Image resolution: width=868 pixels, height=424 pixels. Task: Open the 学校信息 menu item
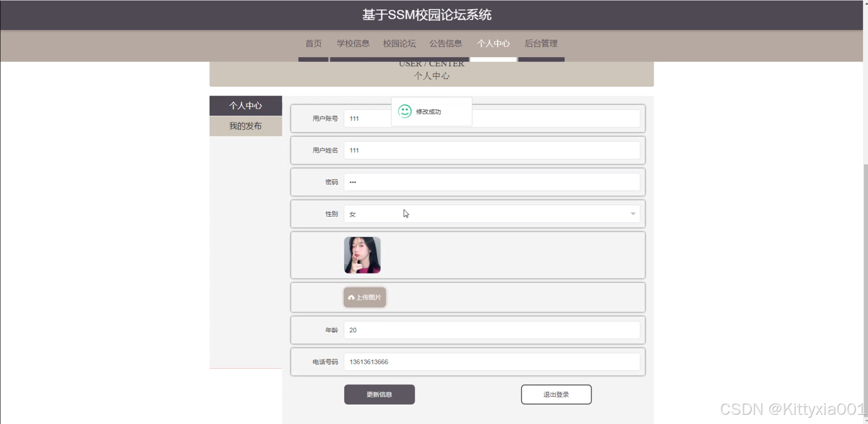[353, 43]
